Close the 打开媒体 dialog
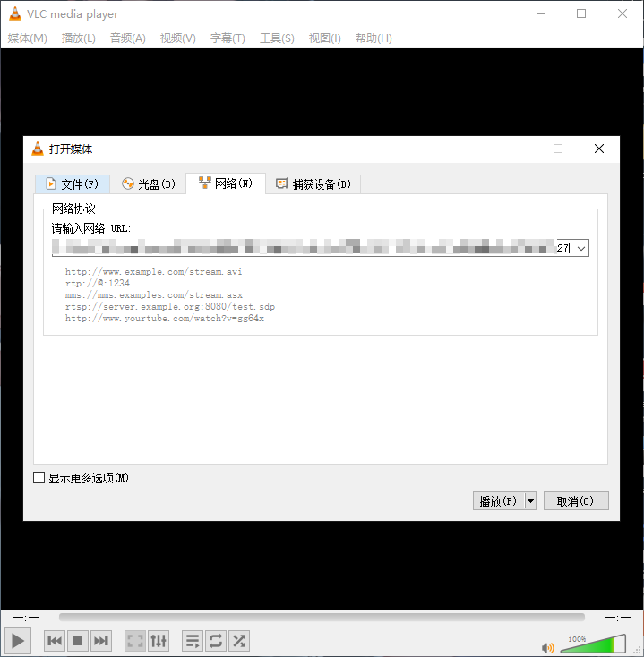The width and height of the screenshot is (644, 657). (598, 149)
